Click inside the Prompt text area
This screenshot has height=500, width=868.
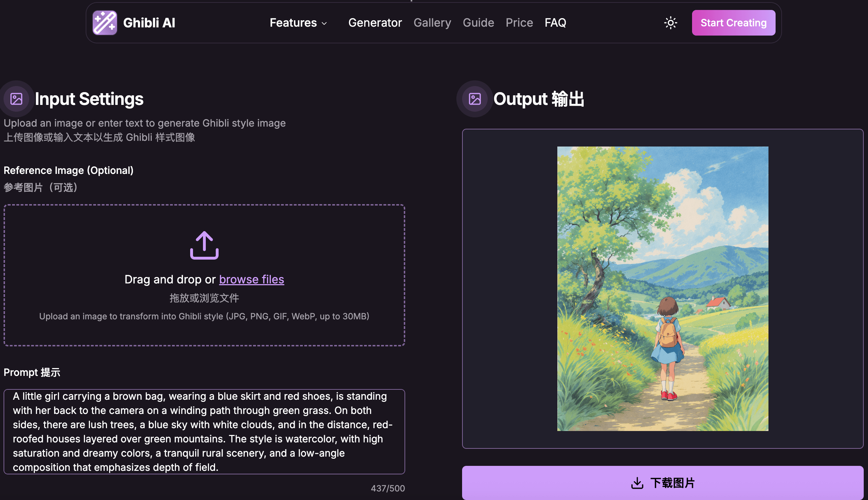(x=204, y=432)
